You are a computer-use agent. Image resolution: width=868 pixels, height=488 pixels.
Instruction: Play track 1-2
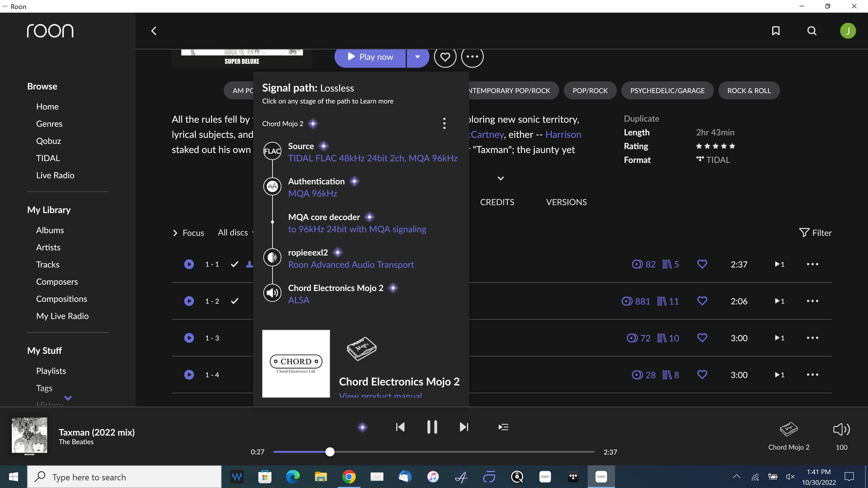click(189, 301)
